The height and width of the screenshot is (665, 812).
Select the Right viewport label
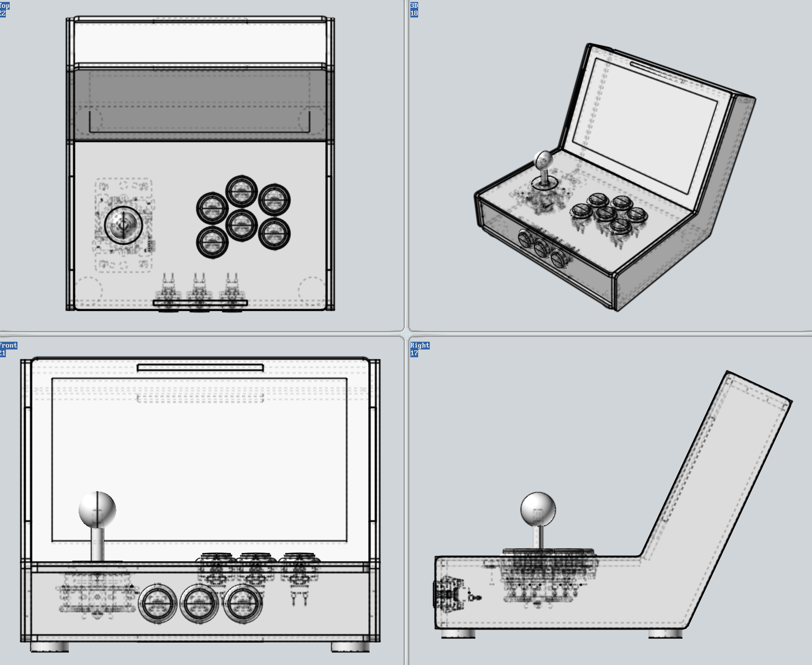(x=420, y=346)
